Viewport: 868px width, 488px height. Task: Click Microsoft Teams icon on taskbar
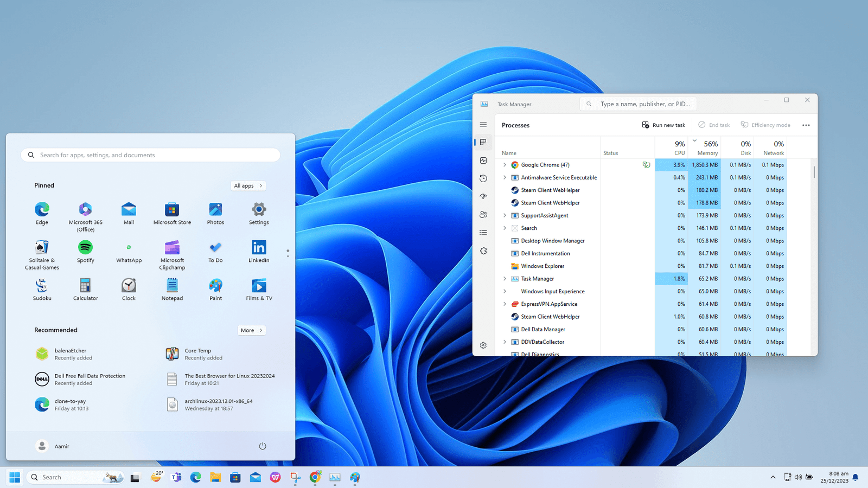[176, 477]
